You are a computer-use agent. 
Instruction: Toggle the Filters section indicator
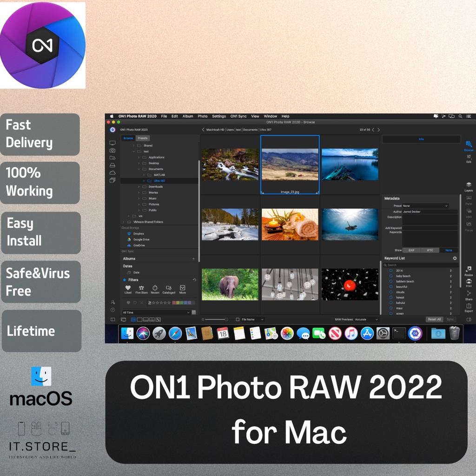[x=124, y=280]
